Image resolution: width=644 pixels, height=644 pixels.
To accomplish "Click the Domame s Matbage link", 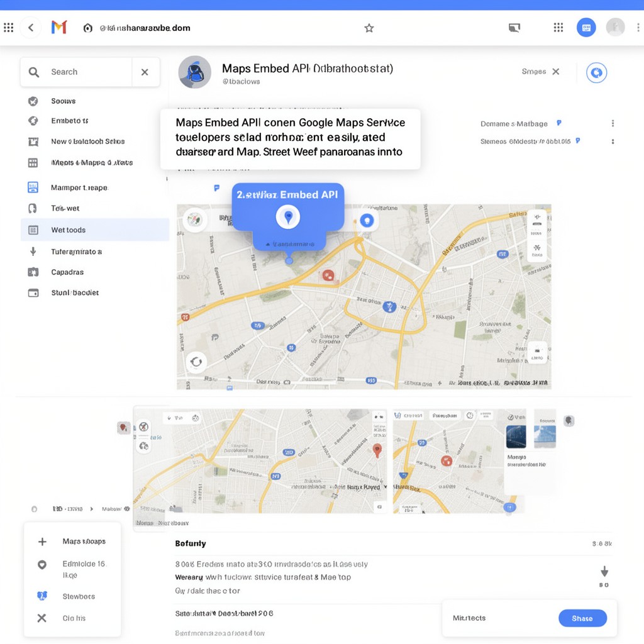I will tap(514, 124).
